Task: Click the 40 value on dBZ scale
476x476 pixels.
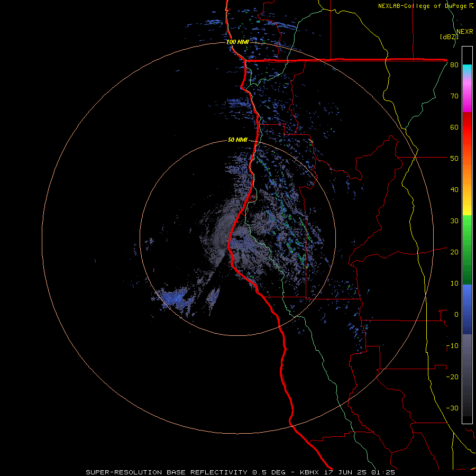Action: (x=454, y=190)
